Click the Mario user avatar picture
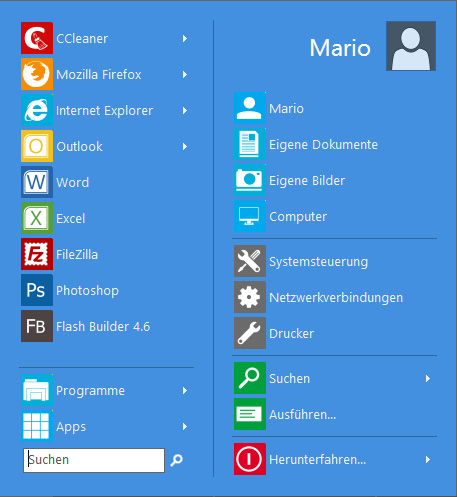This screenshot has height=497, width=457. click(411, 46)
